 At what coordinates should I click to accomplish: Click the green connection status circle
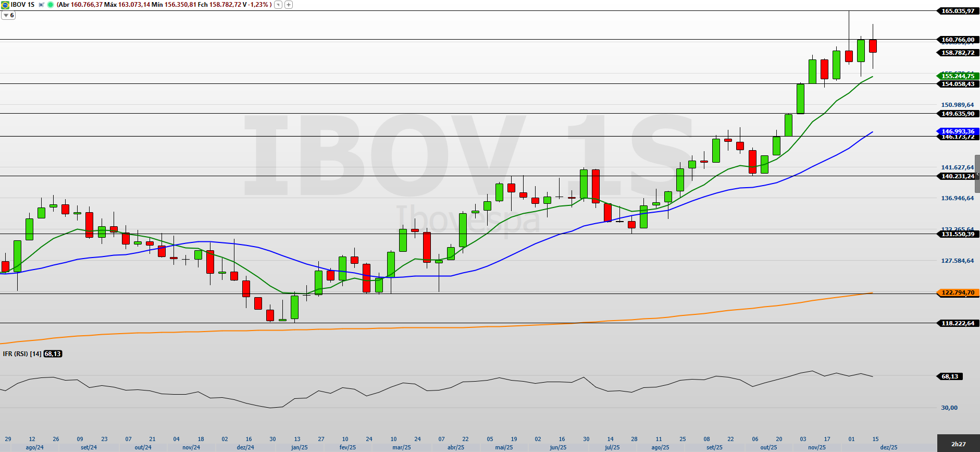[51, 5]
